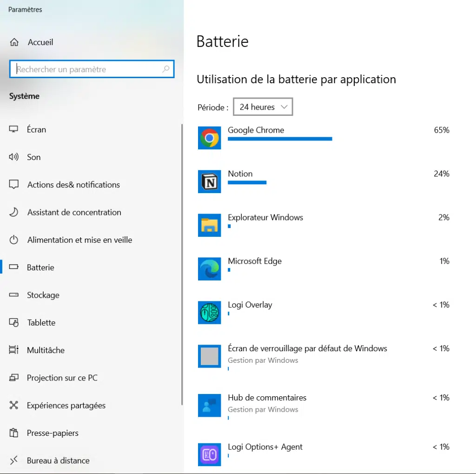Click the Stockage drive icon
The image size is (476, 474).
[x=13, y=295]
